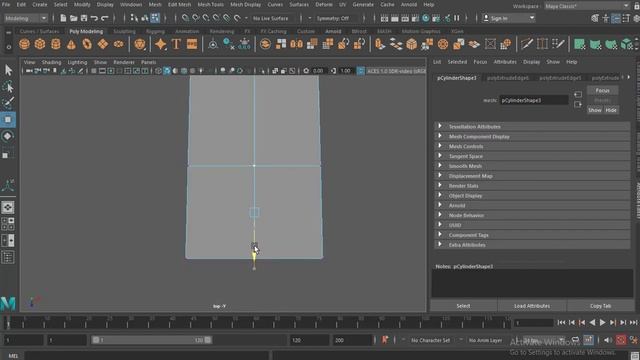
Task: Expand Mesh Component Display section
Action: [533, 136]
